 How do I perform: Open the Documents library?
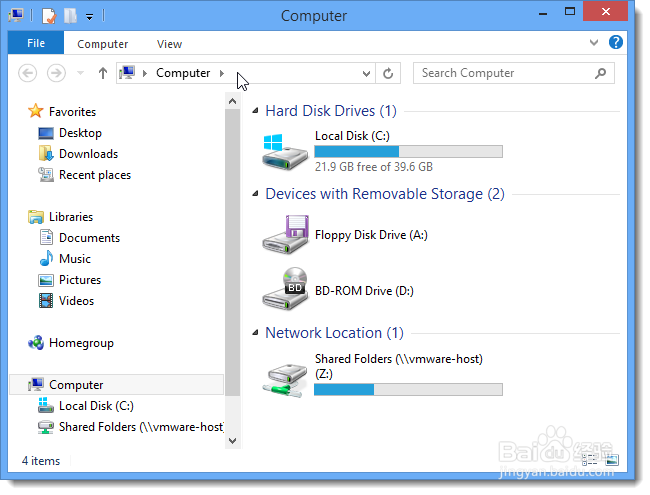coord(89,238)
